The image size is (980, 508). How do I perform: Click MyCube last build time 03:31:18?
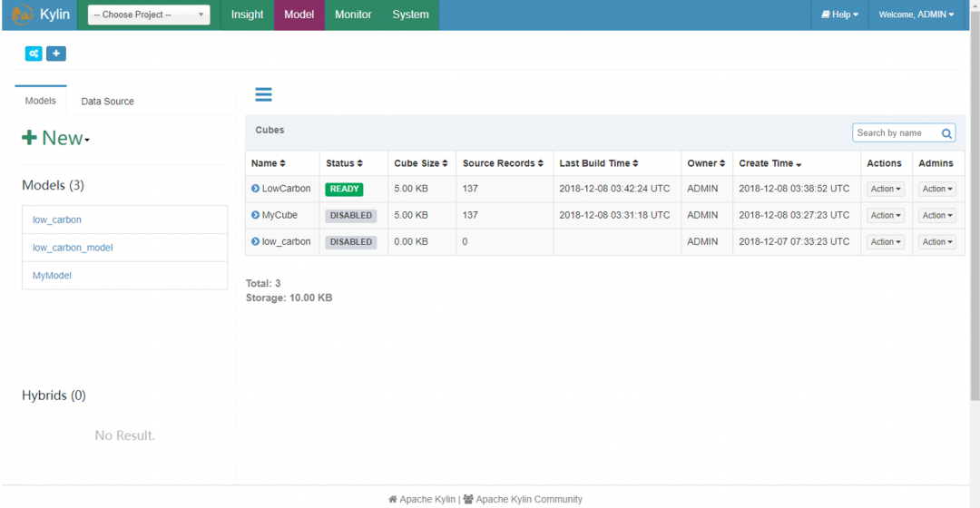614,215
